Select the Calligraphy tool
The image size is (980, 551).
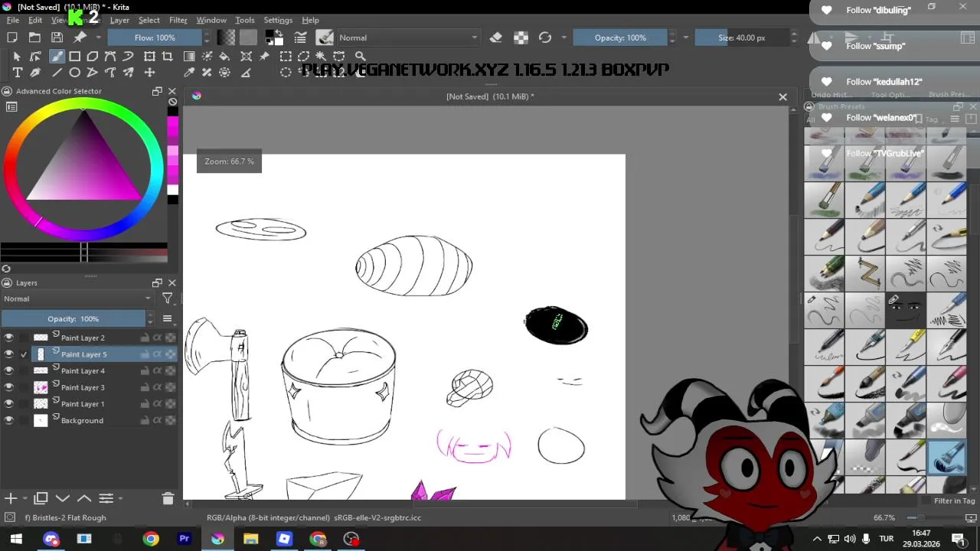[x=35, y=73]
